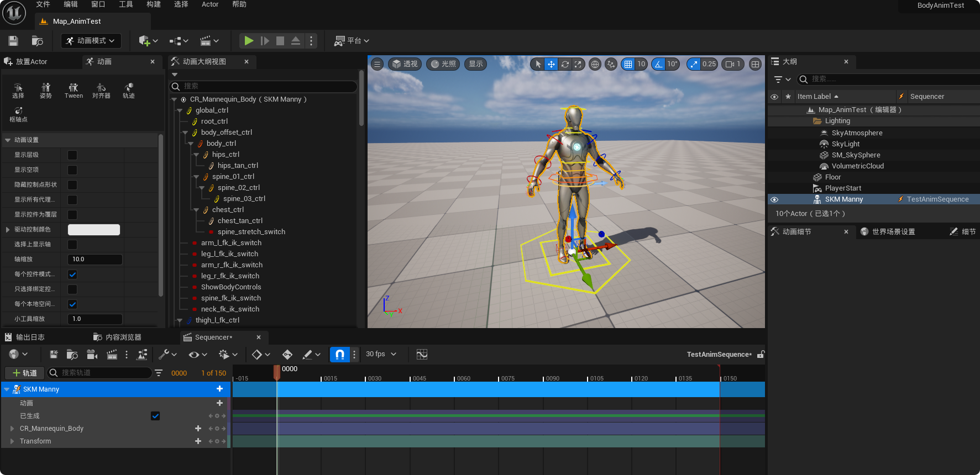
Task: Select the rotate gizmo tool in viewport
Action: (x=565, y=64)
